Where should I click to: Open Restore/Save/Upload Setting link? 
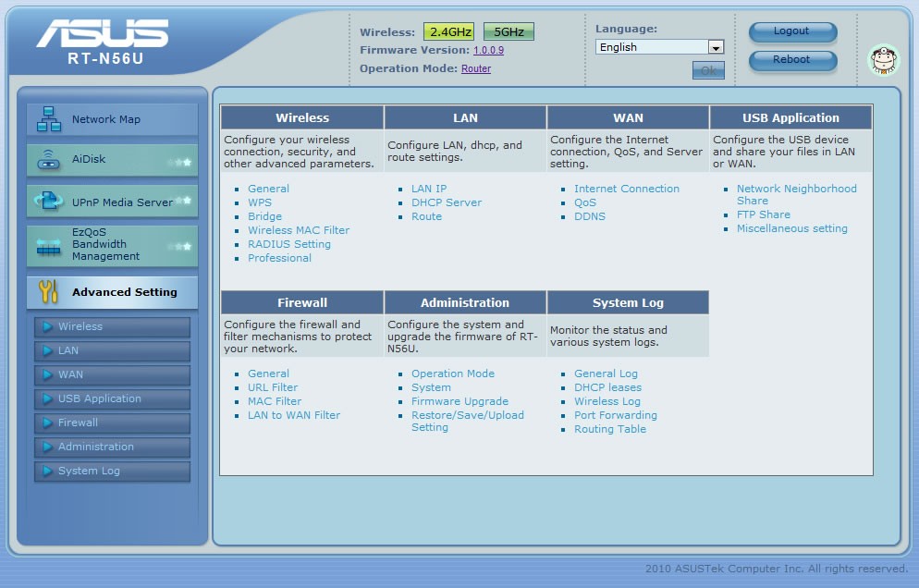[x=468, y=421]
